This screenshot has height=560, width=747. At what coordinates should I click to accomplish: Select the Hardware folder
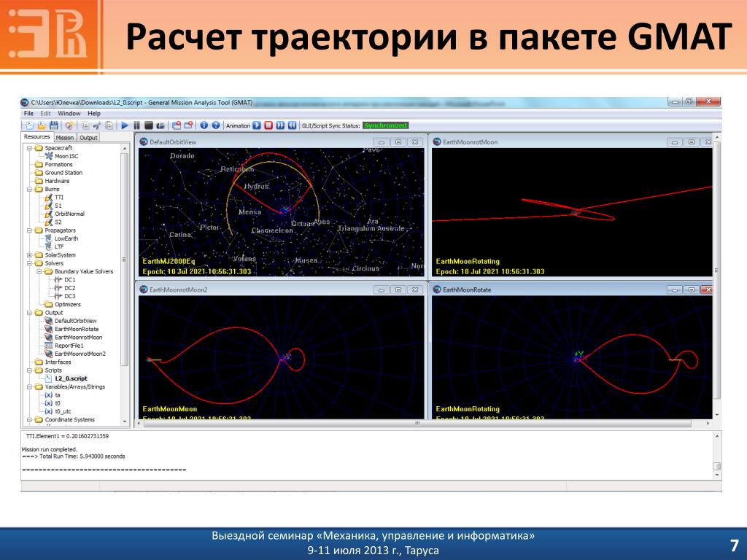(57, 181)
